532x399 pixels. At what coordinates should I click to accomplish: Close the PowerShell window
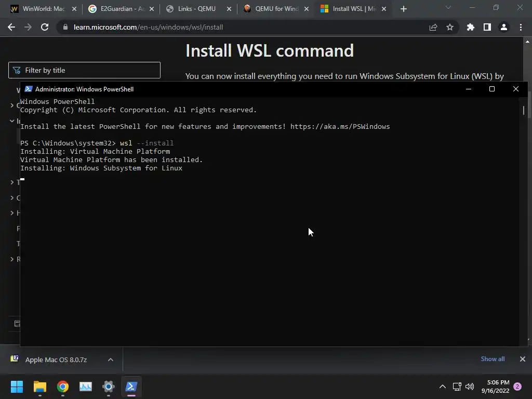[516, 89]
